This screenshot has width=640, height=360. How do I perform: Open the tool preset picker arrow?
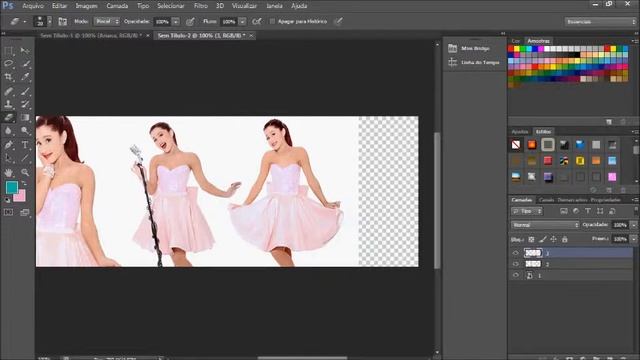24,22
